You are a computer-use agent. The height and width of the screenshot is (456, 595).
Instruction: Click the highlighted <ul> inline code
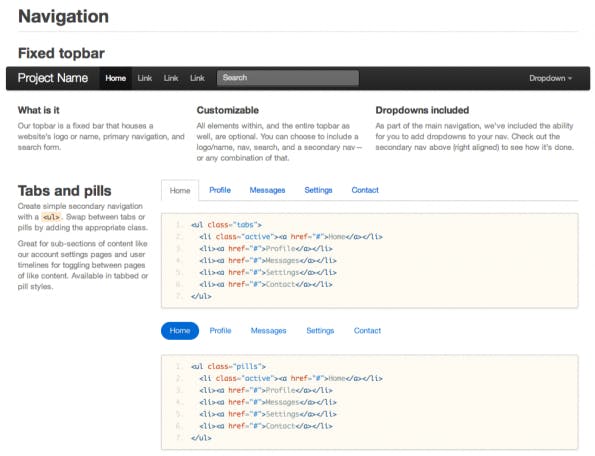pos(51,217)
